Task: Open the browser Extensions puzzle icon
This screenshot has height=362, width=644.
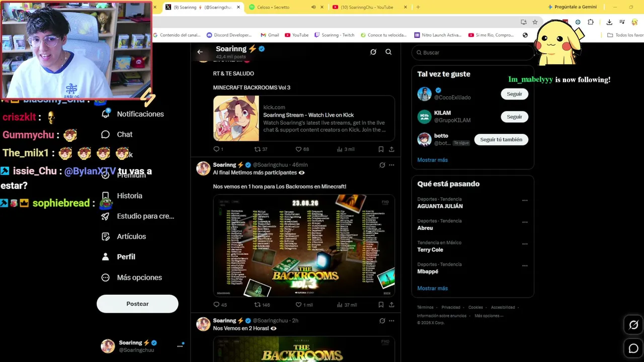Action: [591, 22]
